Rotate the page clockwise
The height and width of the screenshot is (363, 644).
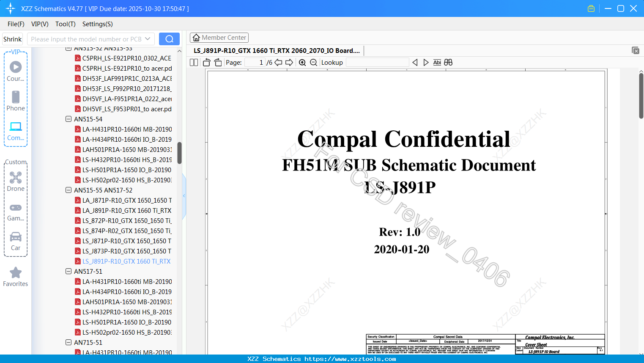tap(218, 63)
